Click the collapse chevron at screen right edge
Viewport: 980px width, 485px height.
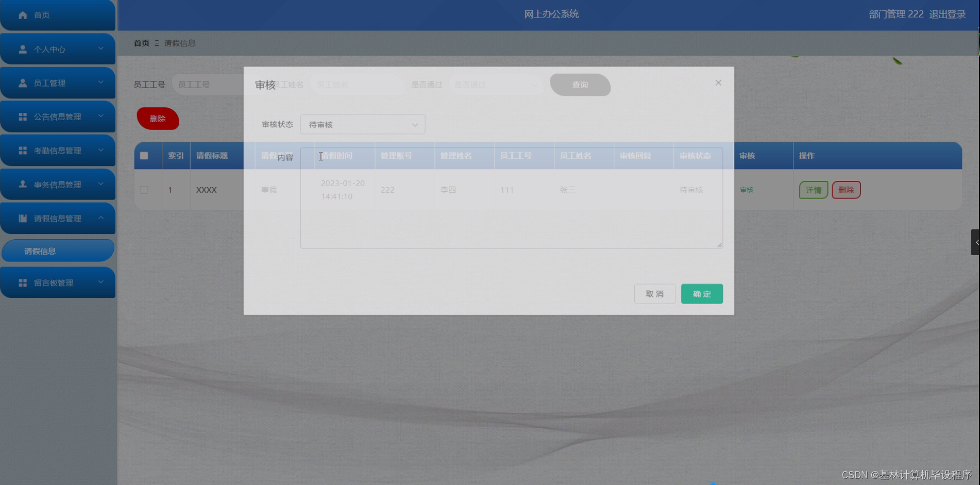click(x=975, y=242)
